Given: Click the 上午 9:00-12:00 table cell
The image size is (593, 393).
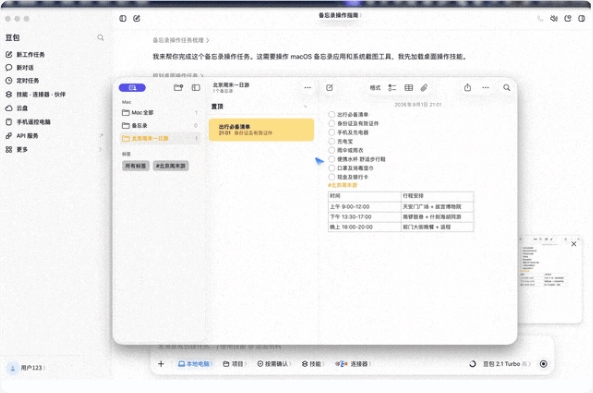Looking at the screenshot, I should (x=364, y=207).
